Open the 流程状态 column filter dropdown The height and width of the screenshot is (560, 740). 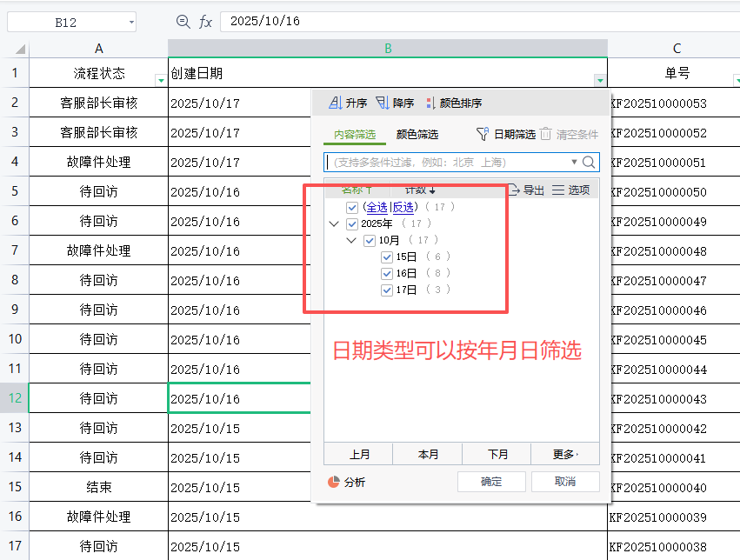pyautogui.click(x=160, y=80)
